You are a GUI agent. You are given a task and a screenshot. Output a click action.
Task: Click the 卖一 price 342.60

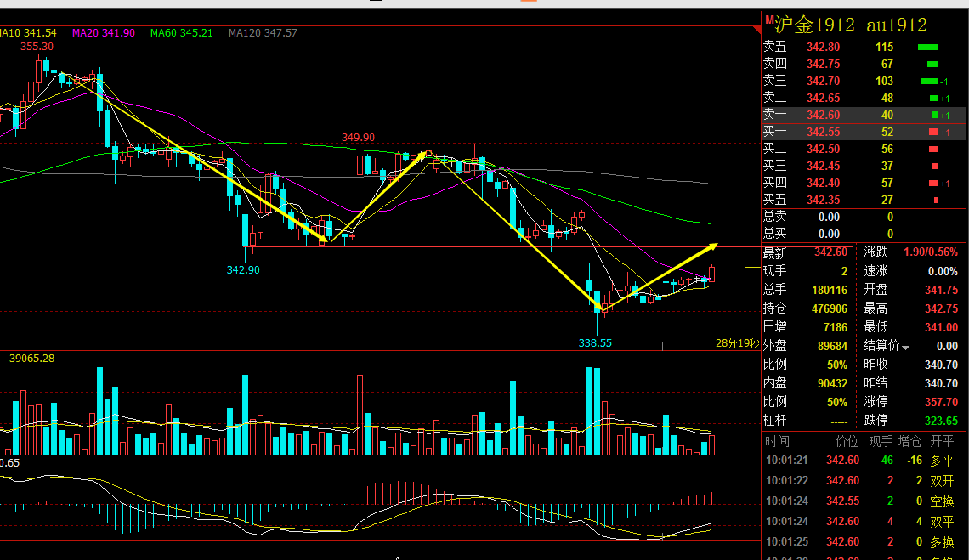click(823, 115)
